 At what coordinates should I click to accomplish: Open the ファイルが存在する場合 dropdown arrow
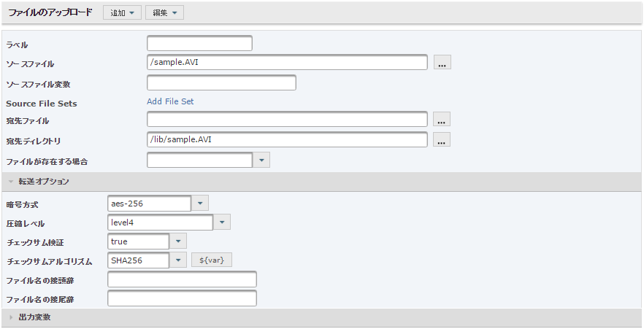261,160
